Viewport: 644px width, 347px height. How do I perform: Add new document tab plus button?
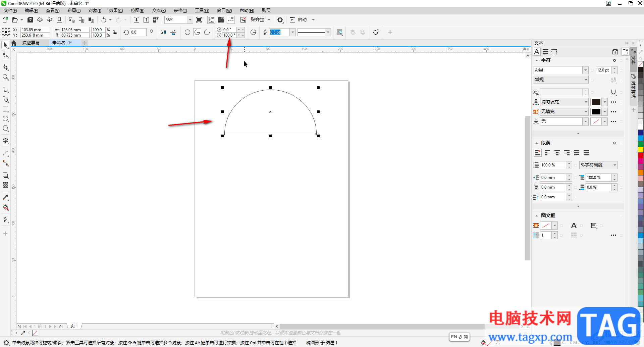point(85,43)
